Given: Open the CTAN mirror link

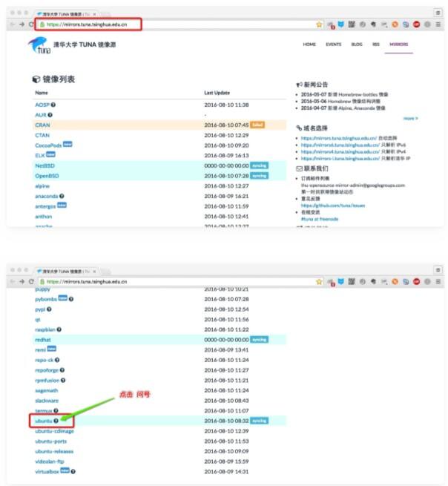Looking at the screenshot, I should 42,135.
